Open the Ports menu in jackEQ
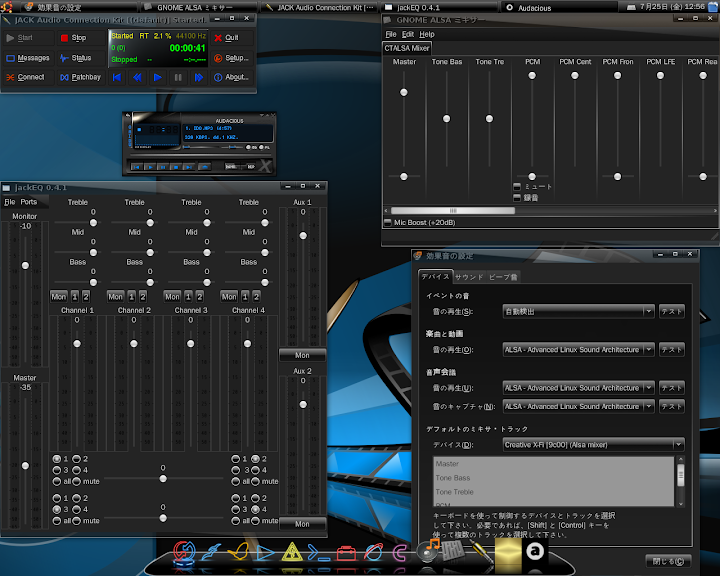Viewport: 720px width, 576px height. click(x=28, y=202)
